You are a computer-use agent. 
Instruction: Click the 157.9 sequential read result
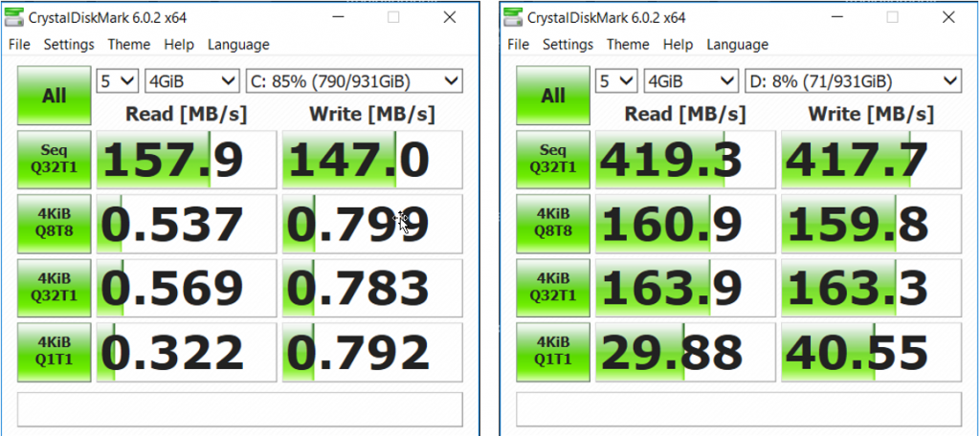click(187, 160)
